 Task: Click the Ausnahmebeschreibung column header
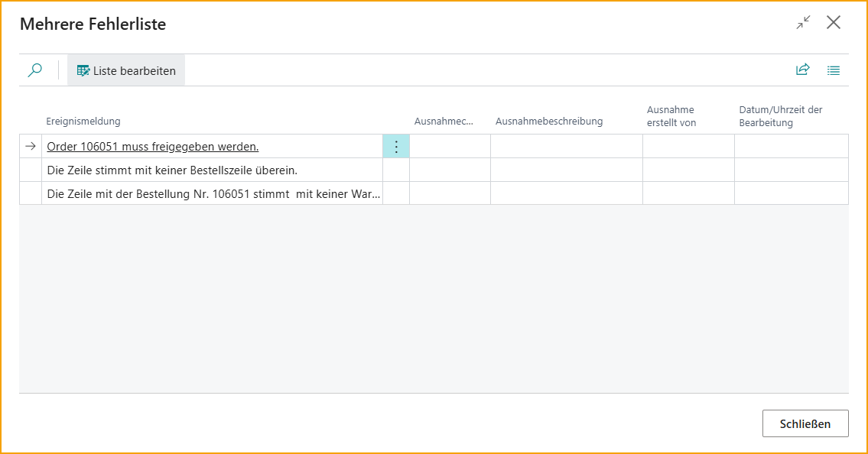pyautogui.click(x=549, y=122)
